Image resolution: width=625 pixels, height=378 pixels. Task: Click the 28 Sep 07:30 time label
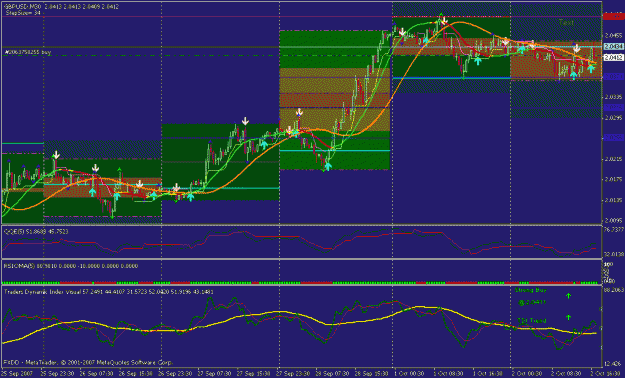tap(331, 374)
